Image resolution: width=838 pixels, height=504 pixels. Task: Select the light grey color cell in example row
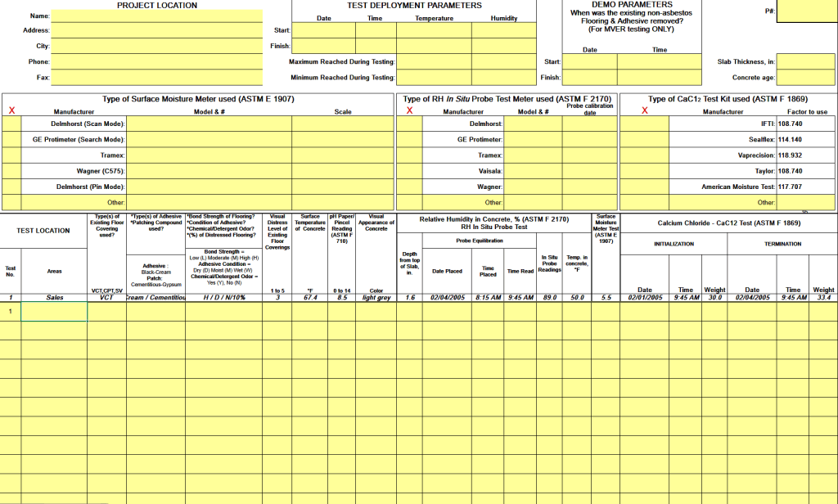click(x=376, y=299)
